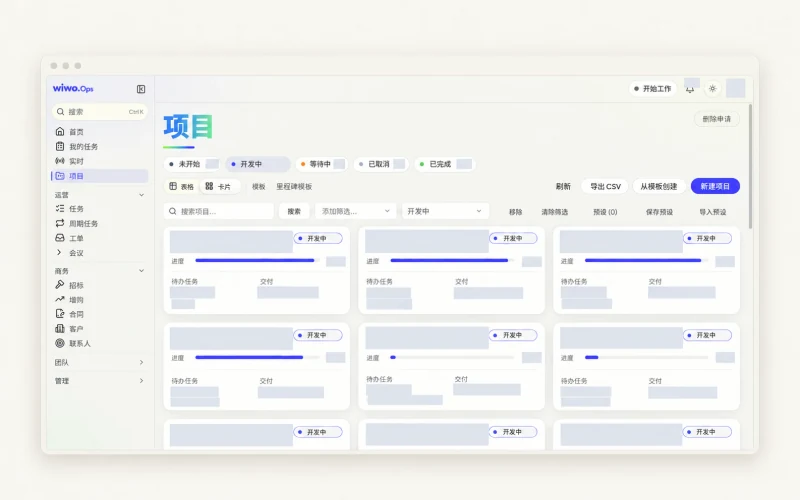Image resolution: width=800 pixels, height=500 pixels.
Task: Toggle the 等待中 status filter
Action: pos(321,164)
